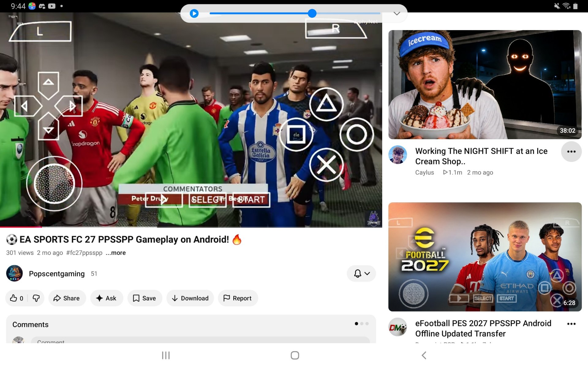Open notification bell dropdown for Popscentgaming
This screenshot has height=368, width=588.
tap(361, 273)
